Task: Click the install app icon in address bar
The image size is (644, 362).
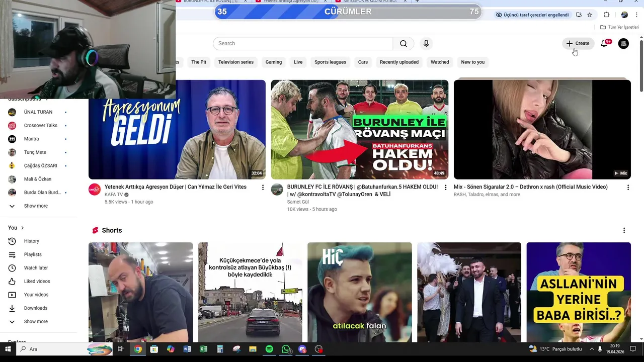Action: (579, 15)
